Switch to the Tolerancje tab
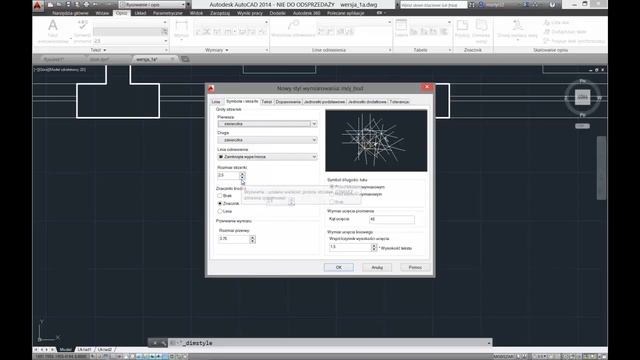The height and width of the screenshot is (360, 640). [399, 102]
